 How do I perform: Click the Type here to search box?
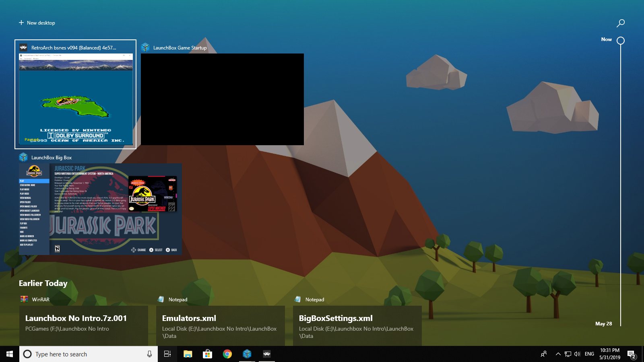[89, 354]
